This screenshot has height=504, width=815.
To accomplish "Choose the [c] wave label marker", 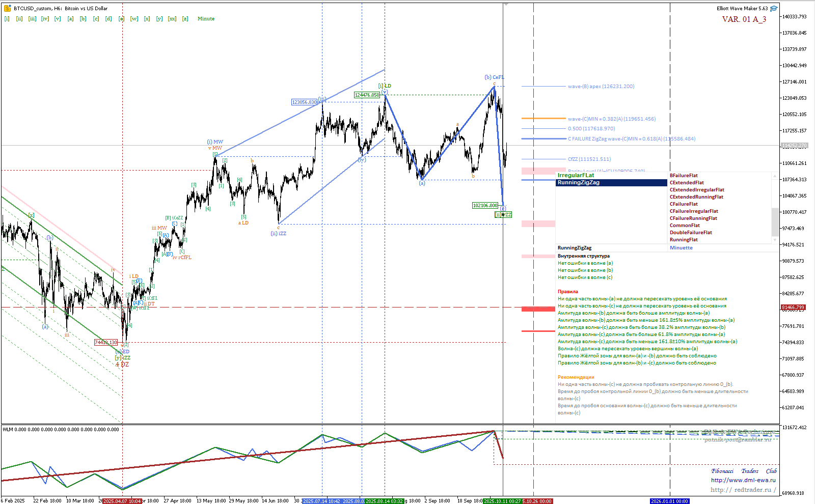I will [96, 19].
